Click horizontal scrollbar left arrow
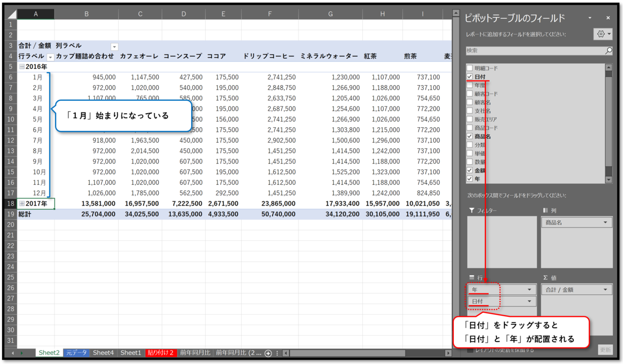Viewport: 623px width, 364px height. click(286, 353)
